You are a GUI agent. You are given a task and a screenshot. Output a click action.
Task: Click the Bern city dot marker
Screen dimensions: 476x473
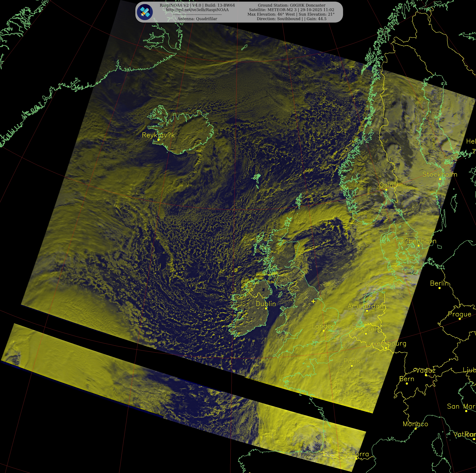[x=407, y=383]
